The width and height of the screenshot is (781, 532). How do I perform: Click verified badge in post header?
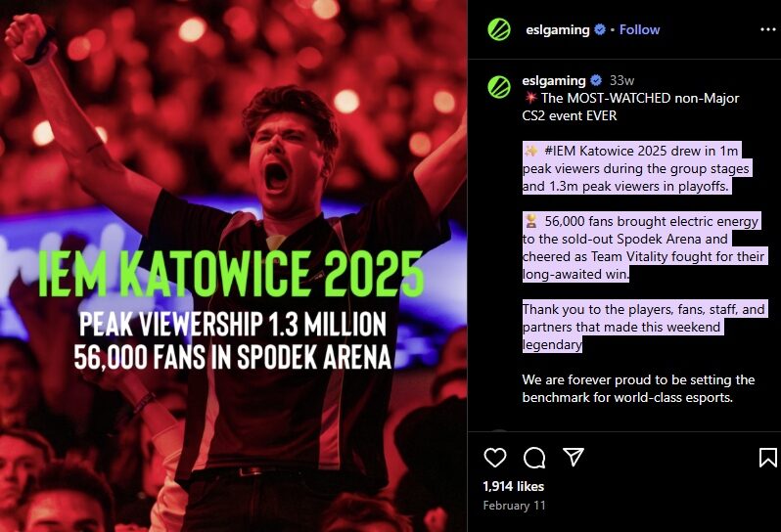click(600, 29)
